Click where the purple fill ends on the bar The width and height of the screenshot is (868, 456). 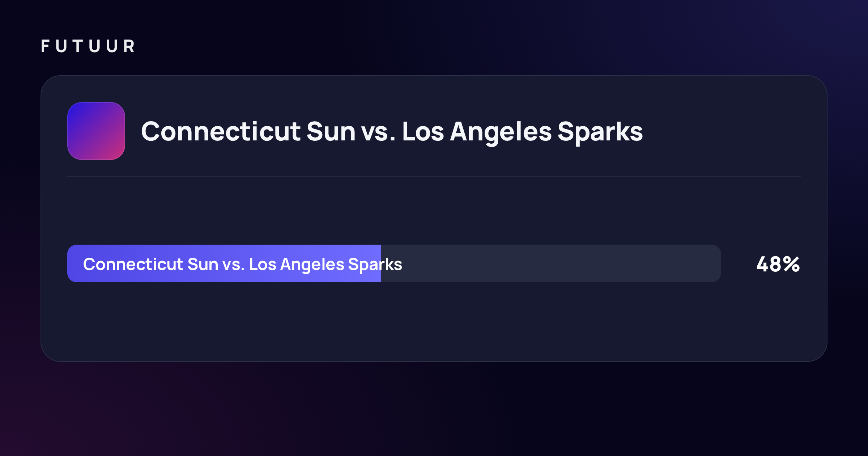point(381,263)
